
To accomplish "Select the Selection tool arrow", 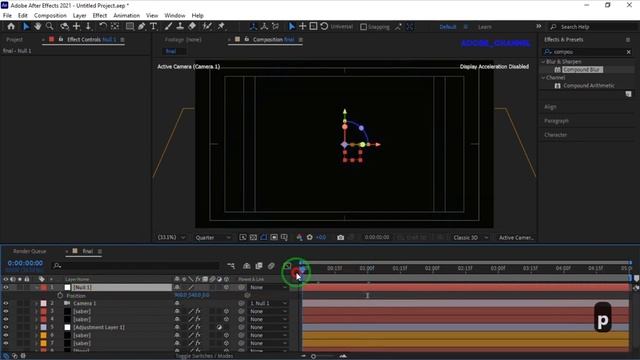I will pos(26,27).
